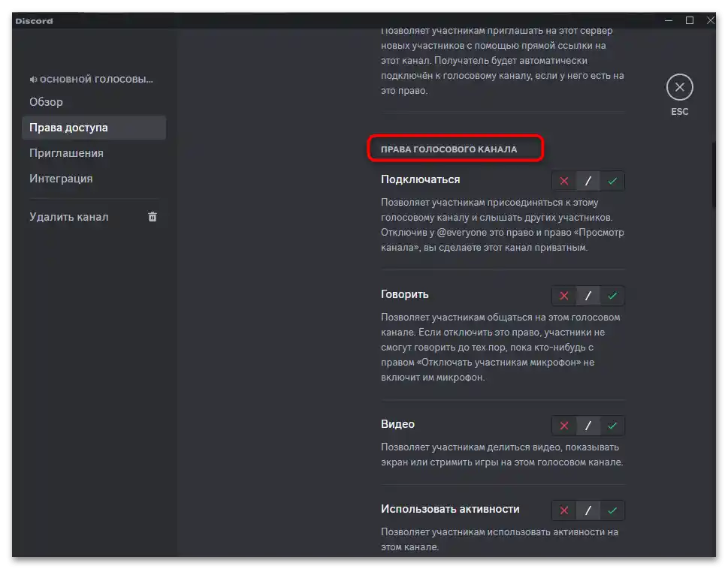
Task: Click the trash can icon beside Удалить канал
Action: (x=153, y=216)
